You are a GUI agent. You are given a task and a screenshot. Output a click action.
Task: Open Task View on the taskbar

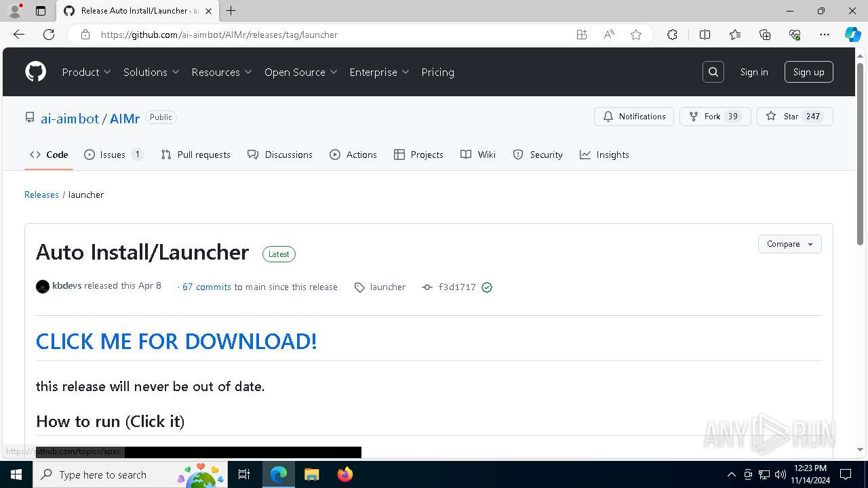pyautogui.click(x=245, y=474)
